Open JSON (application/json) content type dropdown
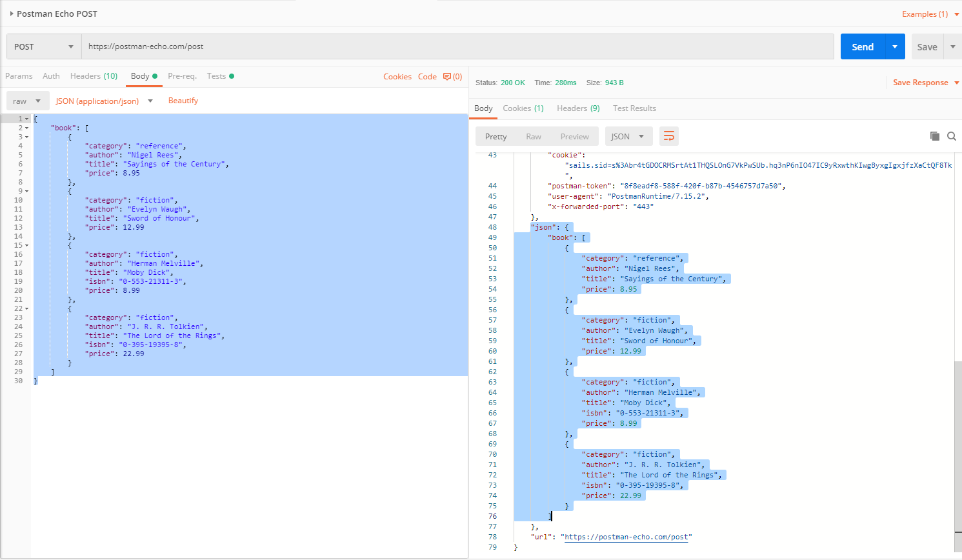Screen dimensions: 962x560 pyautogui.click(x=104, y=101)
